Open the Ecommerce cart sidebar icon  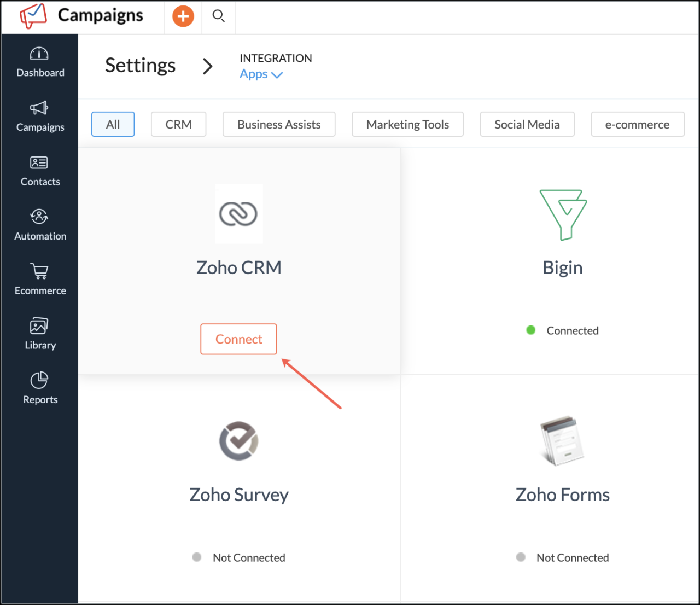click(39, 271)
